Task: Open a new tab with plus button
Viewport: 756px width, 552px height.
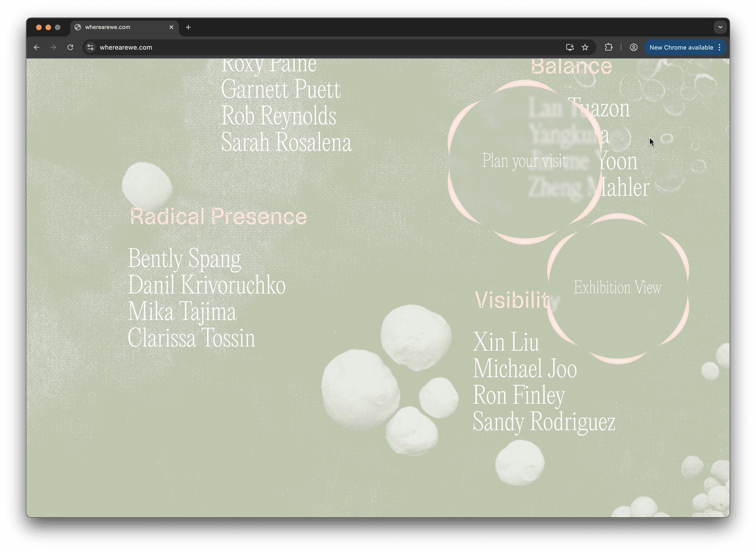Action: 188,27
